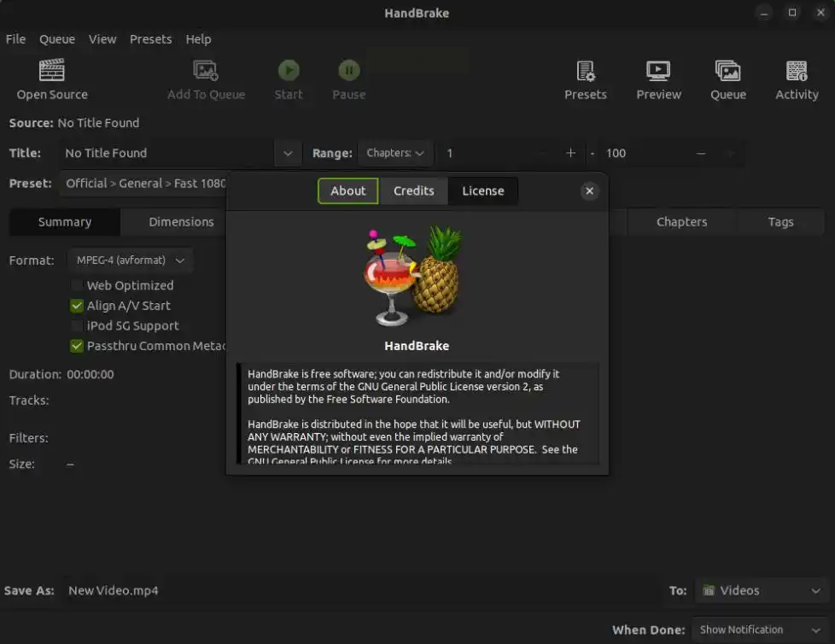Open the Activity log icon

(x=797, y=70)
